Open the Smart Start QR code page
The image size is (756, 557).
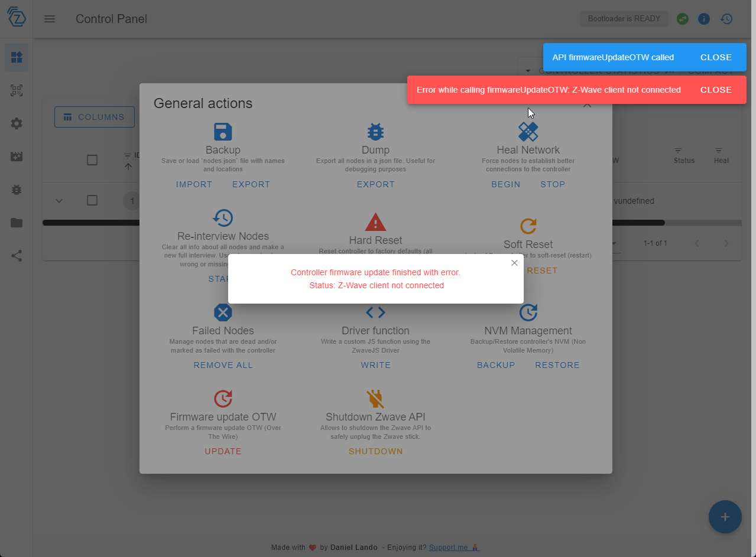[x=16, y=90]
